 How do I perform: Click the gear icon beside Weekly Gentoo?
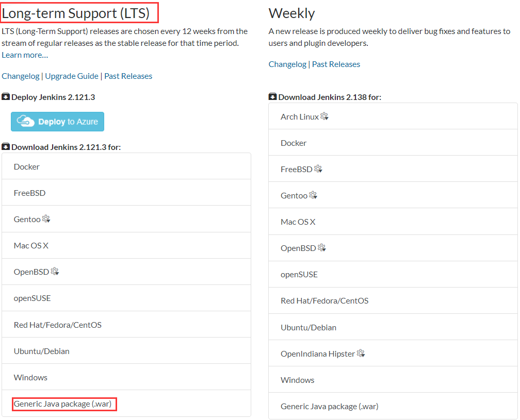tap(313, 195)
